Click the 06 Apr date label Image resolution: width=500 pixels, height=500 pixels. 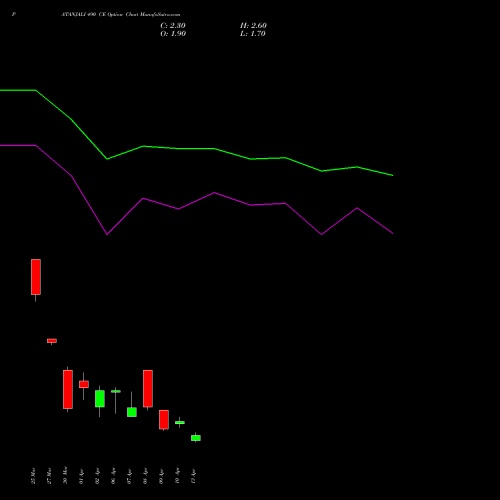(113, 476)
